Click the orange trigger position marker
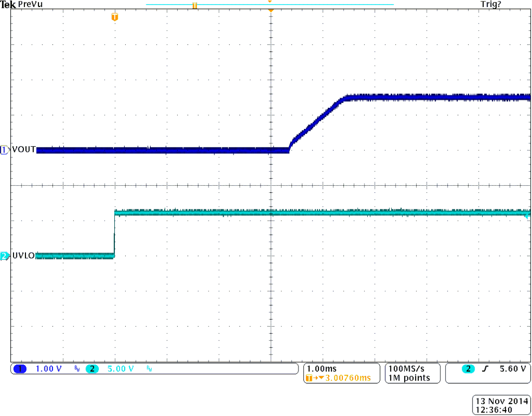The width and height of the screenshot is (532, 416). [x=115, y=17]
